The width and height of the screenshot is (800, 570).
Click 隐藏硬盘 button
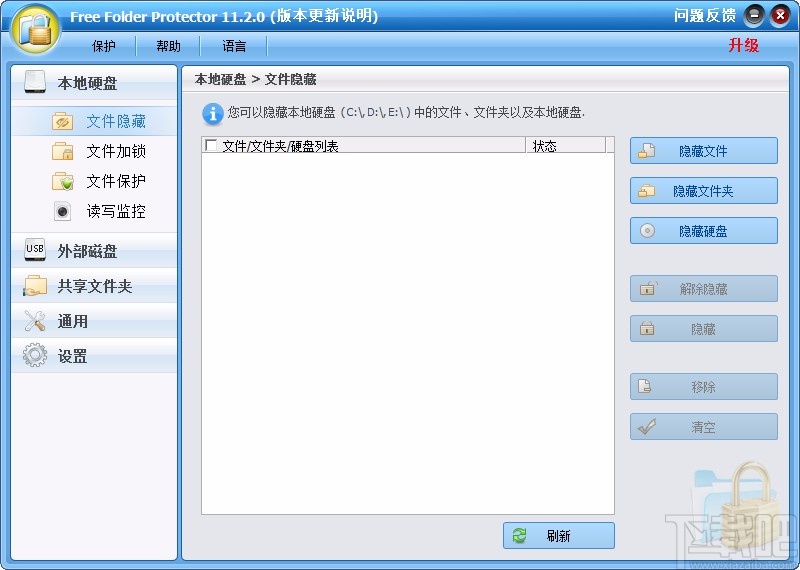(x=704, y=231)
